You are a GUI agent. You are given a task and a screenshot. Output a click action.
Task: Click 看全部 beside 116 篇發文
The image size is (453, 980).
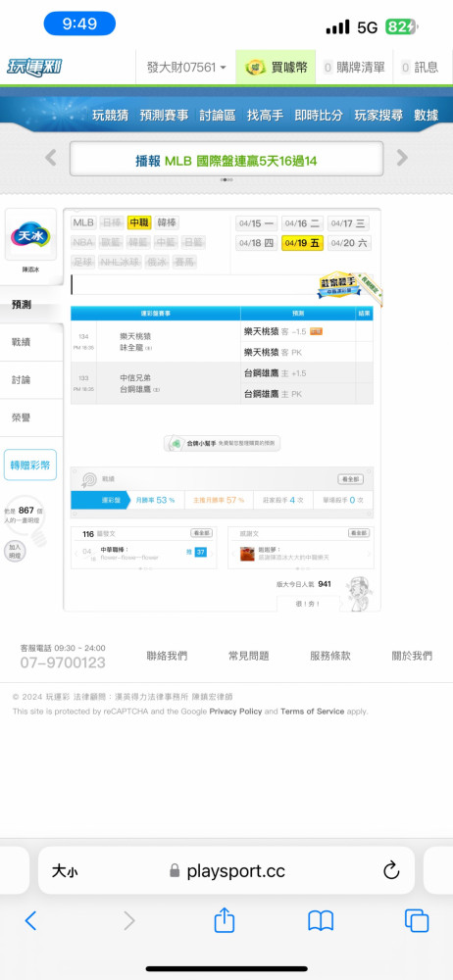pyautogui.click(x=201, y=533)
